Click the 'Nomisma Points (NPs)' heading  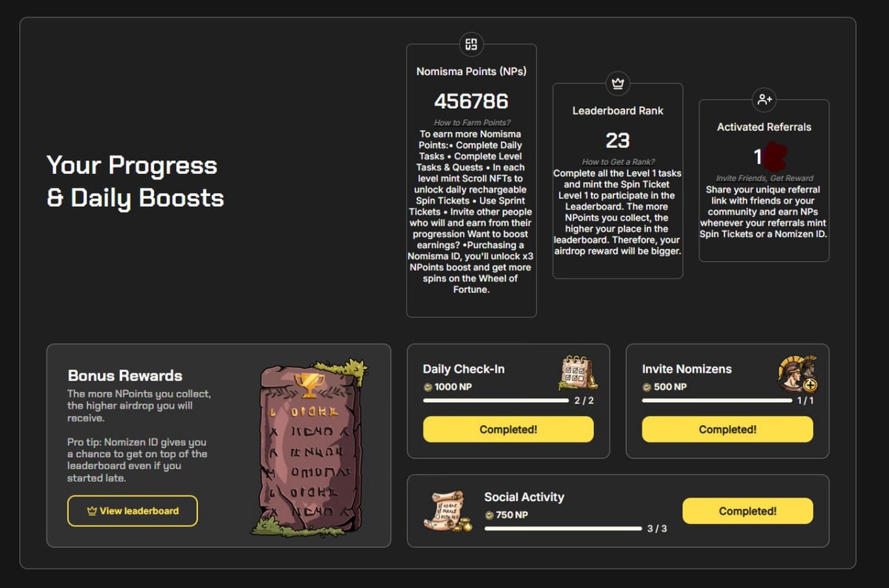471,72
